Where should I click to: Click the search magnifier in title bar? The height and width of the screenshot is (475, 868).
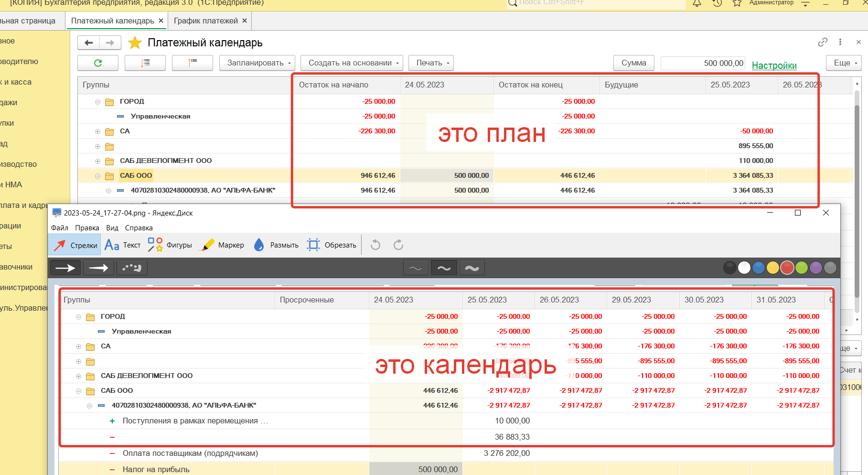pos(513,3)
